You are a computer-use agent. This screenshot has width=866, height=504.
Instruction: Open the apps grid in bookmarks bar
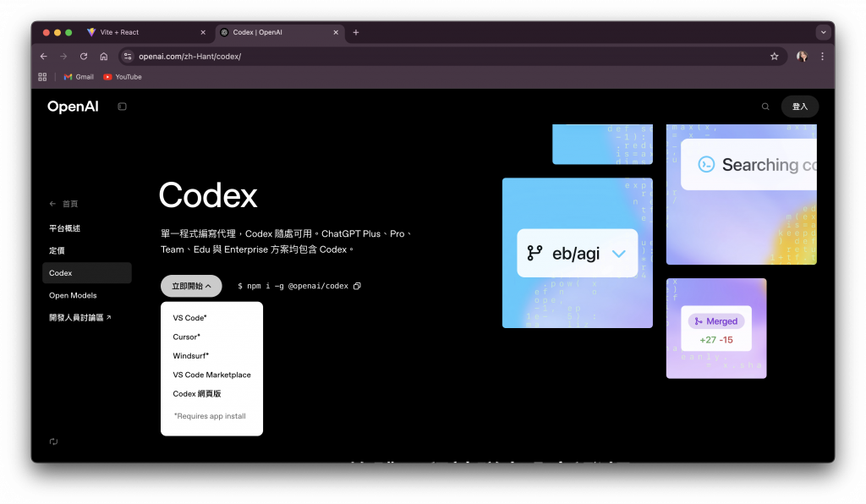(x=42, y=77)
